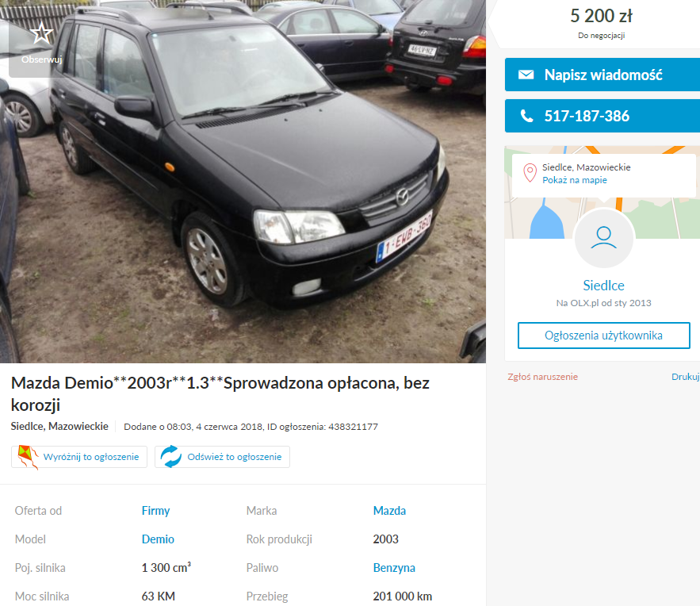Open the main Mazda car photo
Screen dimensions: 700x606
click(x=243, y=182)
